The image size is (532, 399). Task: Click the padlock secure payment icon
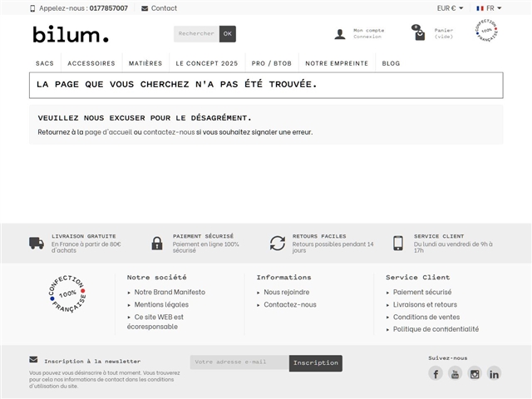157,244
